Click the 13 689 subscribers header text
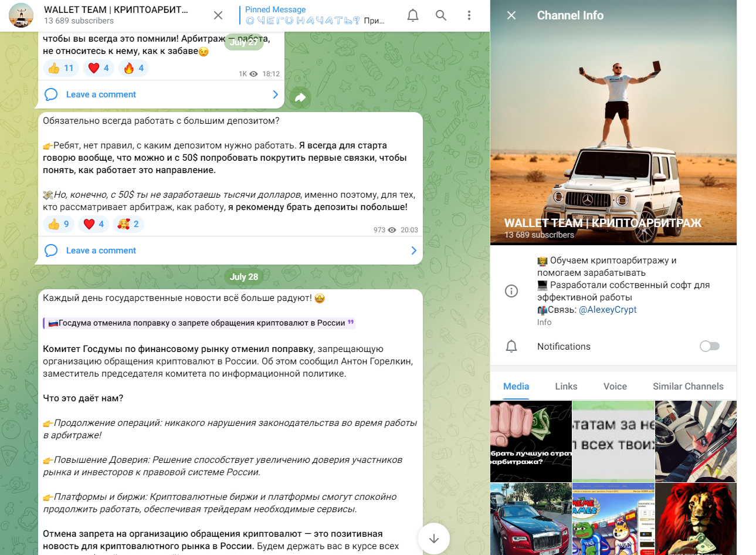 [x=79, y=21]
